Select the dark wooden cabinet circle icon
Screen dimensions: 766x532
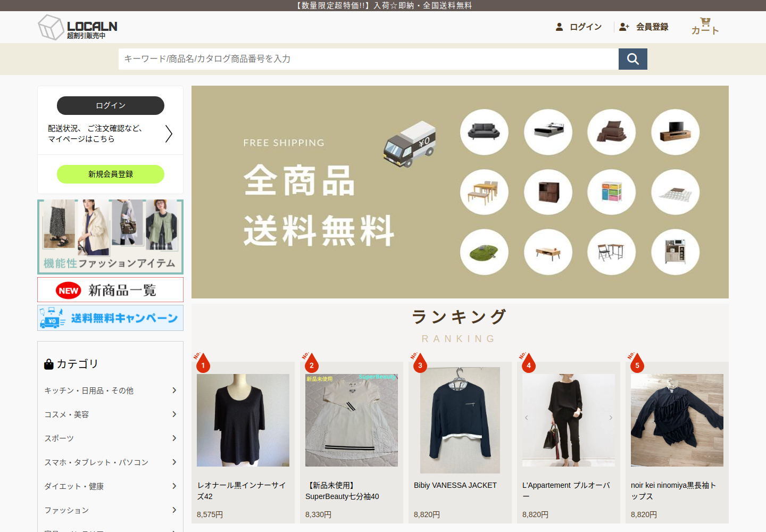[548, 192]
